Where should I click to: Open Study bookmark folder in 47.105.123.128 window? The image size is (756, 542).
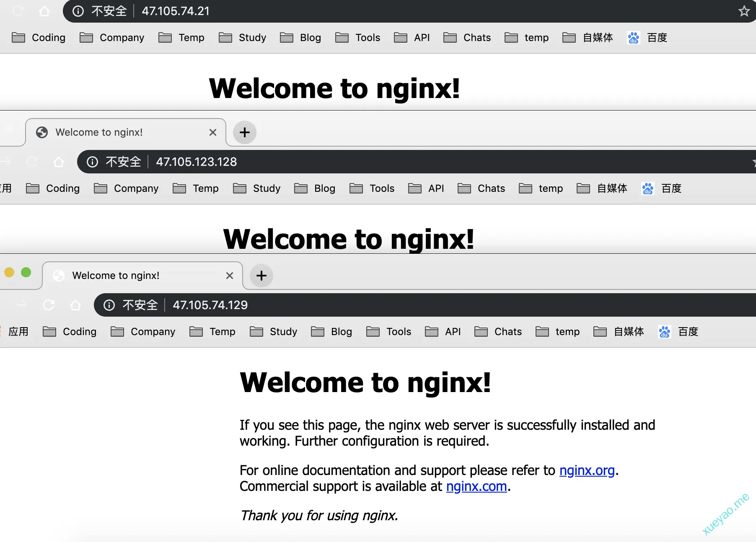[257, 188]
